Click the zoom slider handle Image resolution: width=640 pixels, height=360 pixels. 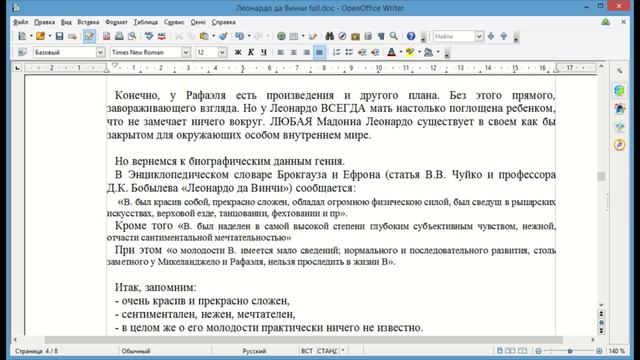point(570,351)
